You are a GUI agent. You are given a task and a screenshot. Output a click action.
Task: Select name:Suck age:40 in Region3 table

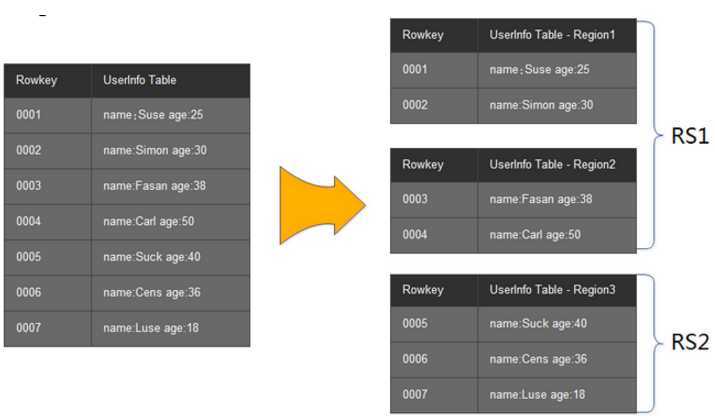tap(538, 324)
